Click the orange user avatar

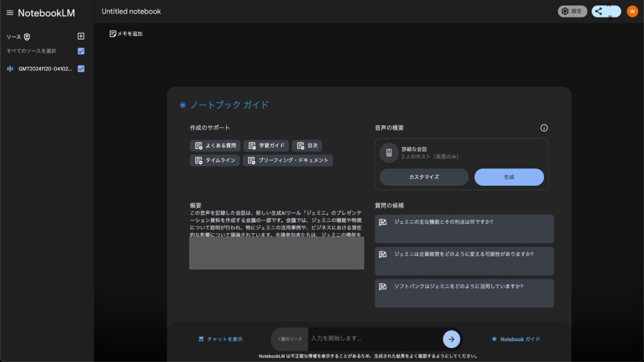point(632,11)
